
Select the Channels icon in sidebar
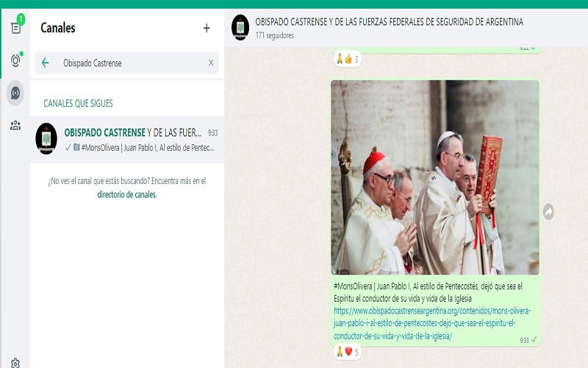(15, 93)
